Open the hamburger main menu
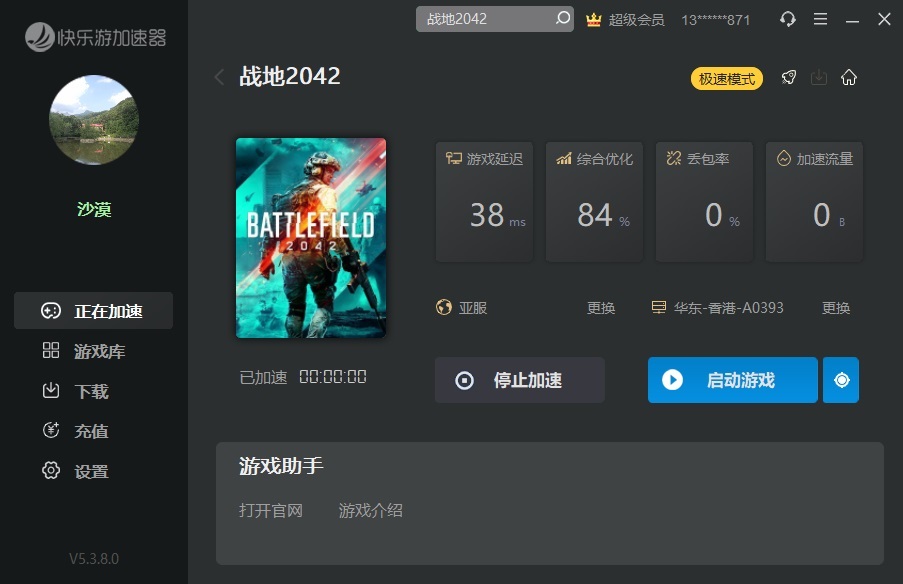Screen dimensions: 903x584 pos(820,19)
